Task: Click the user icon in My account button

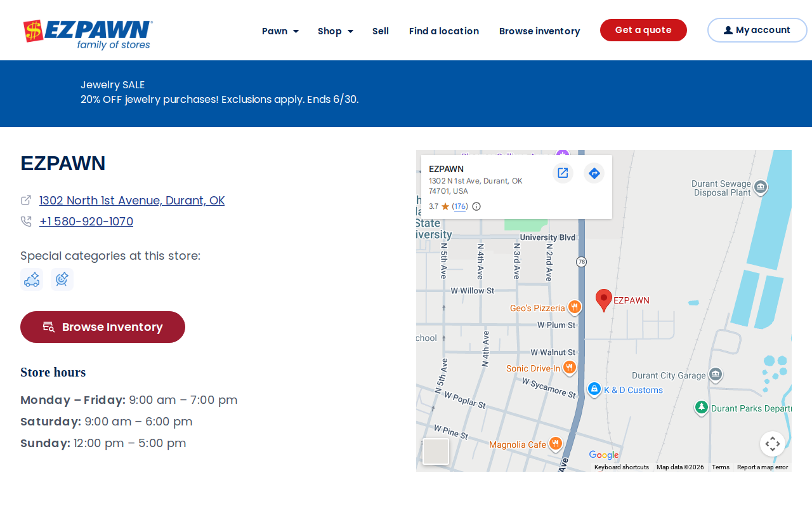Action: point(728,30)
